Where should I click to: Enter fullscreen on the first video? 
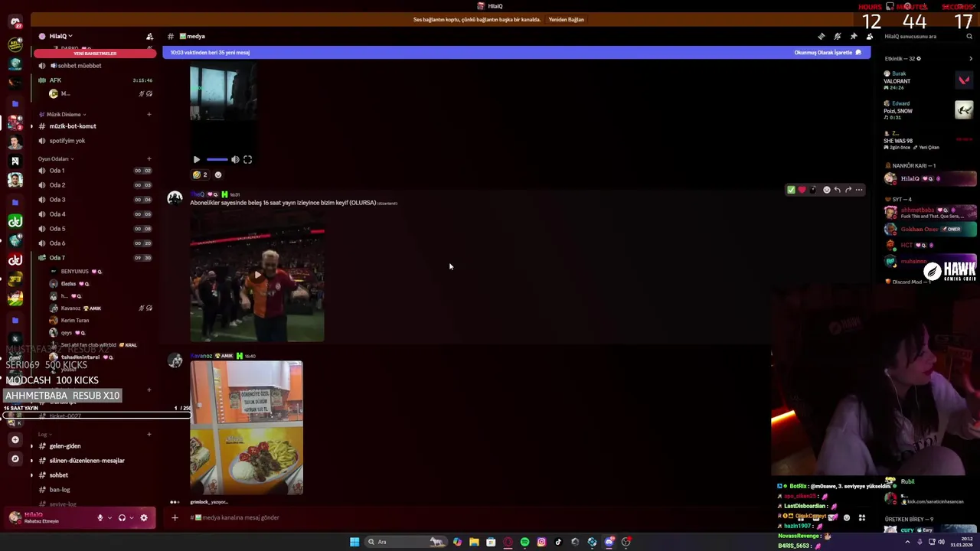[x=247, y=160]
